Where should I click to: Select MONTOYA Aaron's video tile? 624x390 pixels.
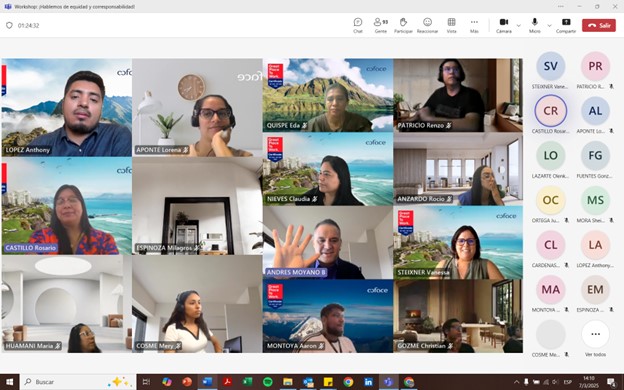pos(328,316)
